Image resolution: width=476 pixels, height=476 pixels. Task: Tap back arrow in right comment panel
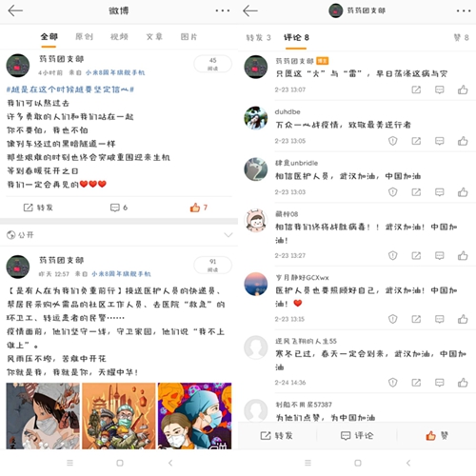250,10
